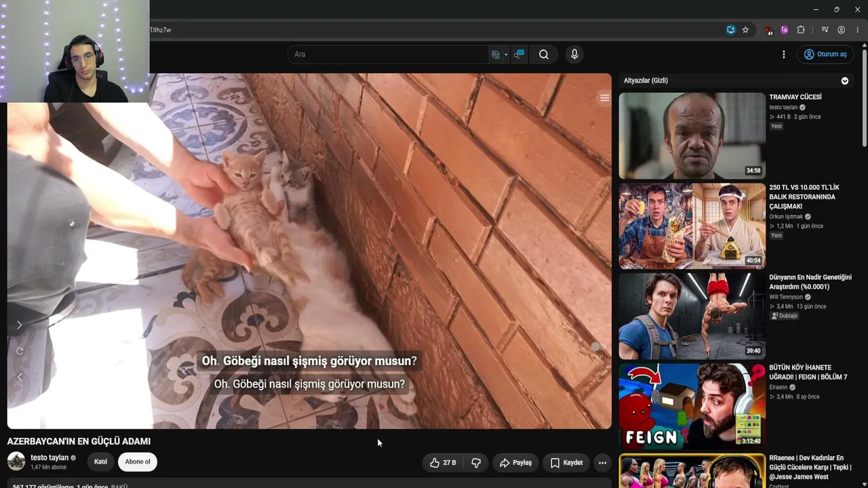Open testo taylan channel avatar

pos(16,462)
